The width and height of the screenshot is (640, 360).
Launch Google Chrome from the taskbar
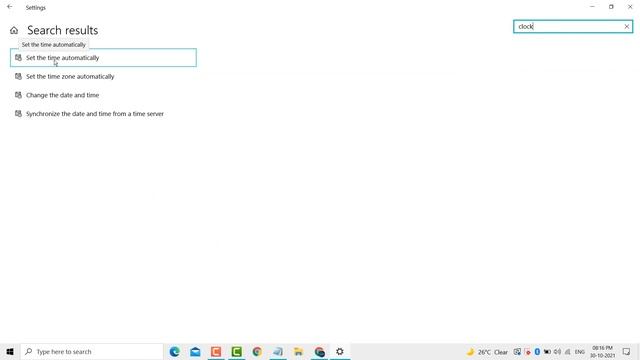coord(257,351)
